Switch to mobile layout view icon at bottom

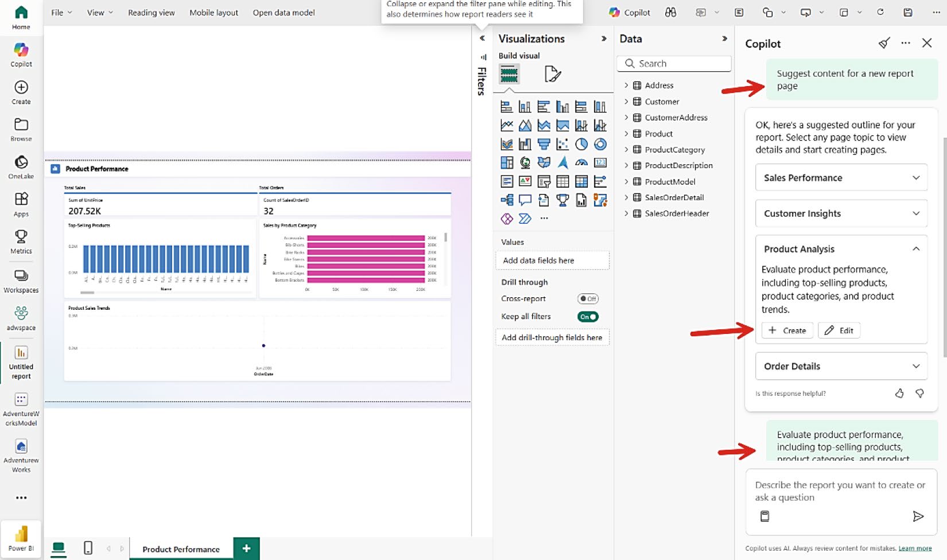pyautogui.click(x=88, y=548)
